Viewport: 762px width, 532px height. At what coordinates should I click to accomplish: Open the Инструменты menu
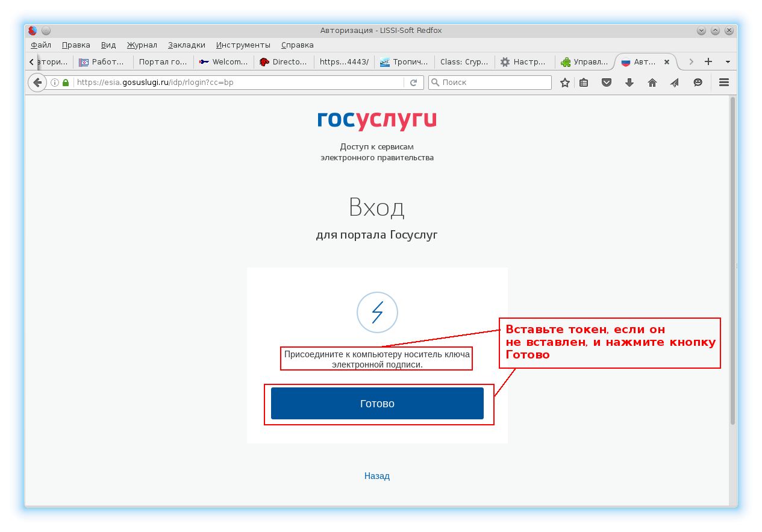pyautogui.click(x=243, y=45)
